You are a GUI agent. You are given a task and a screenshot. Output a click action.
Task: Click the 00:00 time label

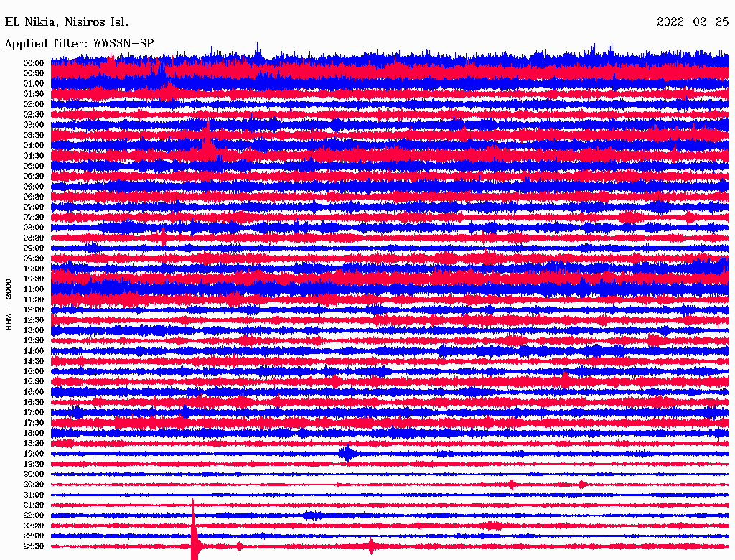34,63
